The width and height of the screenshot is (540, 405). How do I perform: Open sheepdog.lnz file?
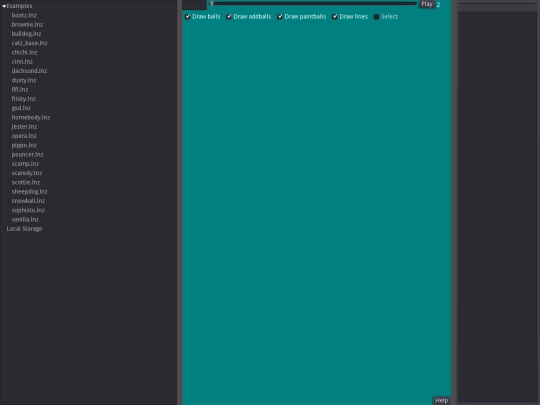pyautogui.click(x=29, y=192)
